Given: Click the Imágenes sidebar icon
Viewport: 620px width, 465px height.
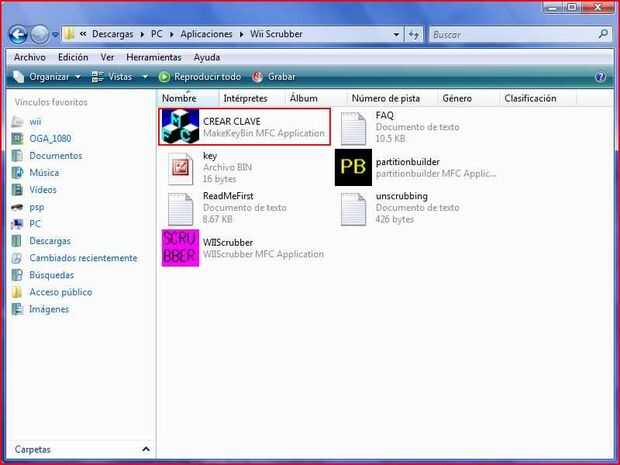Looking at the screenshot, I should (17, 309).
